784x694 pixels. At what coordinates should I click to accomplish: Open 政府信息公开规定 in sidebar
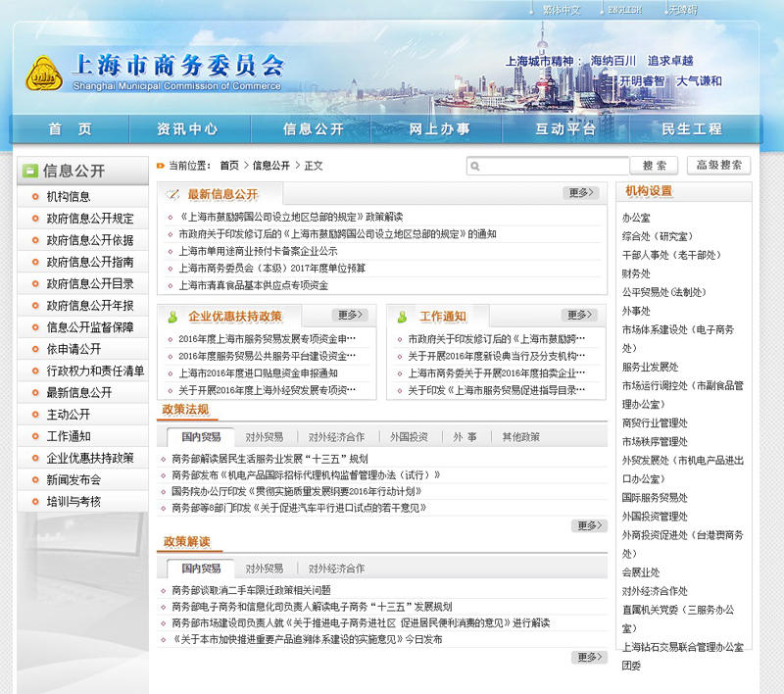(90, 219)
